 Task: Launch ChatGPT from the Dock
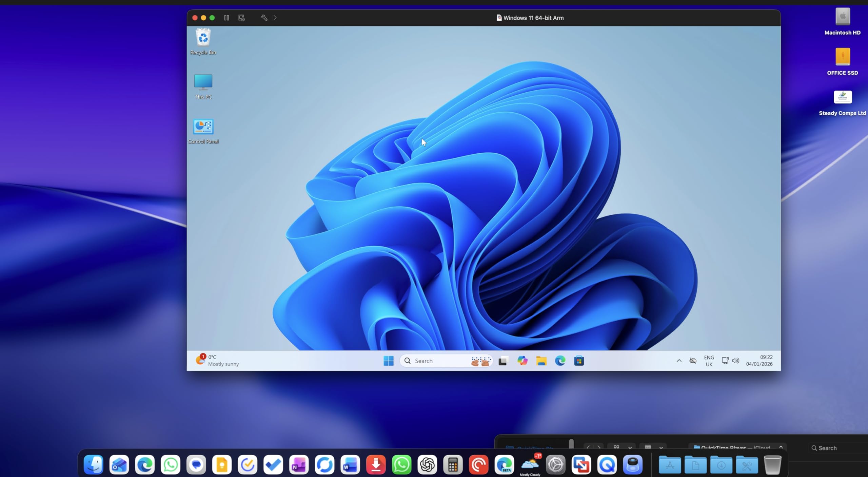(427, 464)
